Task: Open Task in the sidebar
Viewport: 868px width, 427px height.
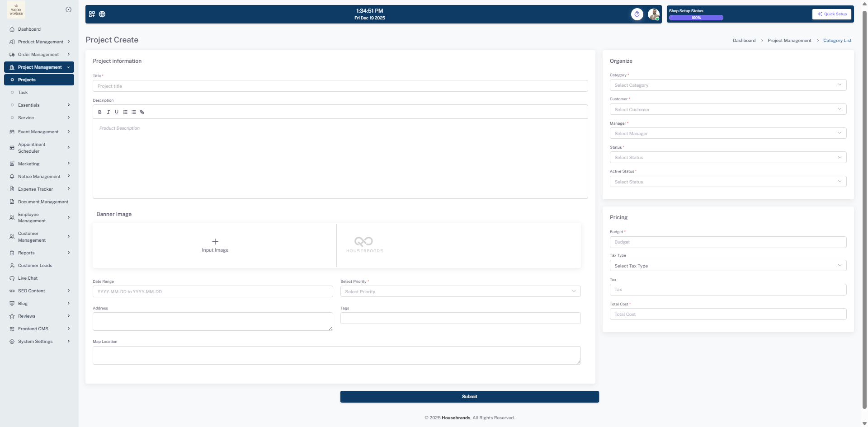Action: 23,92
